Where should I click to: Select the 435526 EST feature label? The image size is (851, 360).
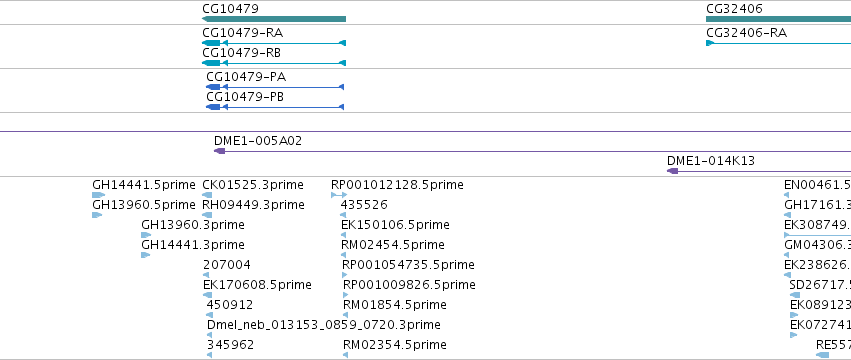[364, 205]
